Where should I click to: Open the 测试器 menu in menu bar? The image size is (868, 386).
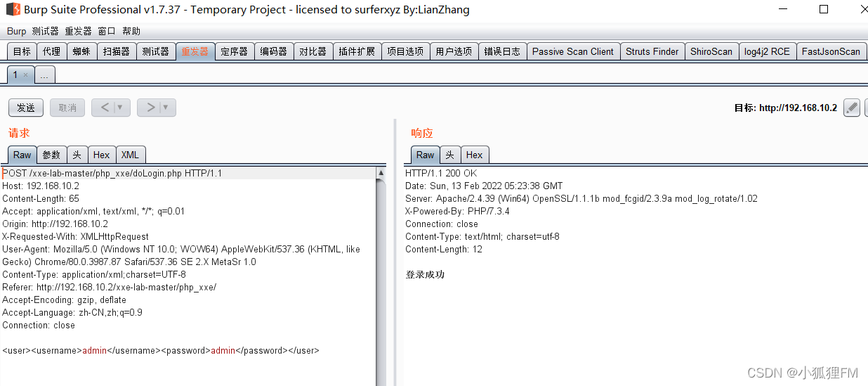click(x=46, y=31)
